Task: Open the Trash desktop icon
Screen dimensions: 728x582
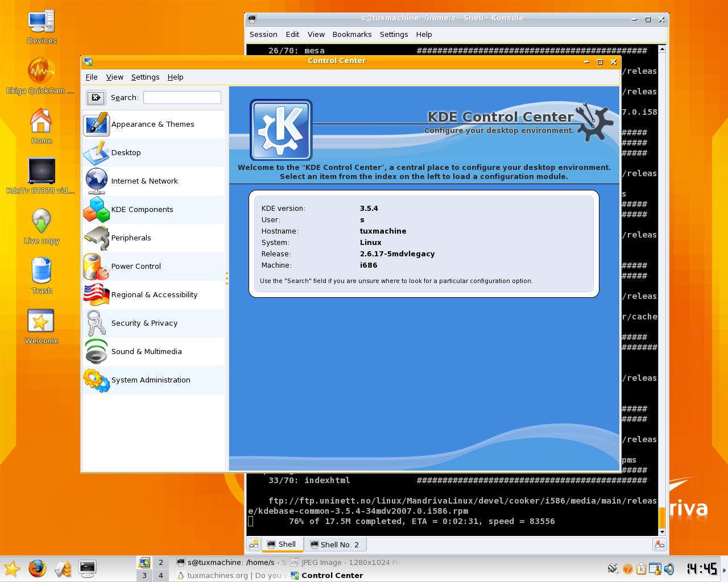Action: (42, 276)
